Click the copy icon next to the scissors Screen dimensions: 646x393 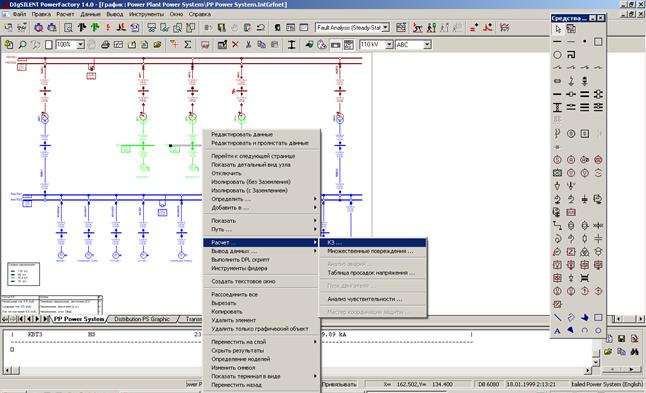point(261,44)
